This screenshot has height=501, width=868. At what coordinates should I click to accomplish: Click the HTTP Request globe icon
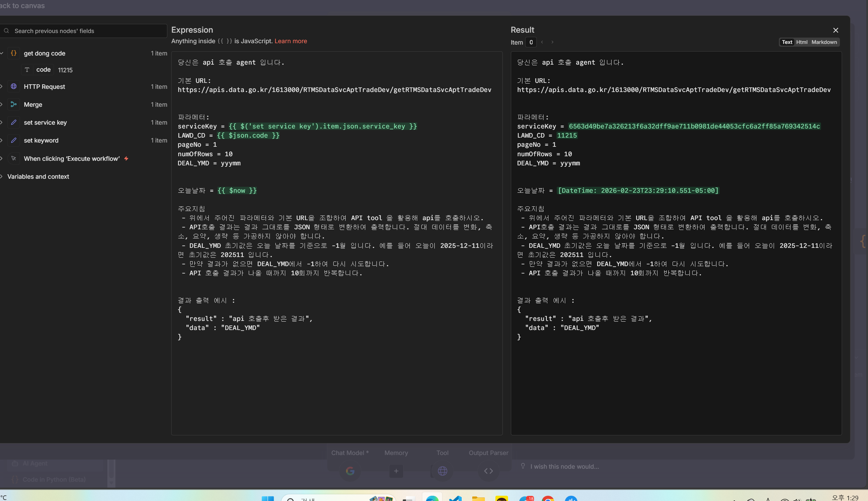click(x=14, y=86)
